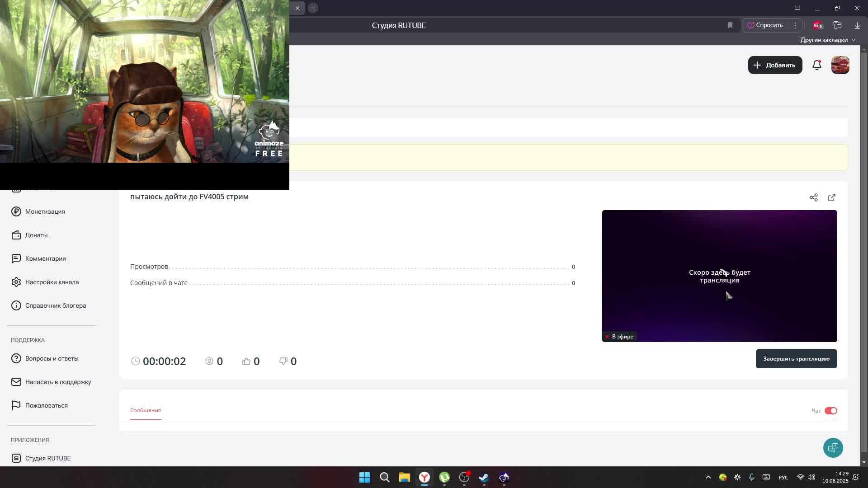Open Комментарии in the sidebar
Screen dimensions: 868x488
[45, 258]
